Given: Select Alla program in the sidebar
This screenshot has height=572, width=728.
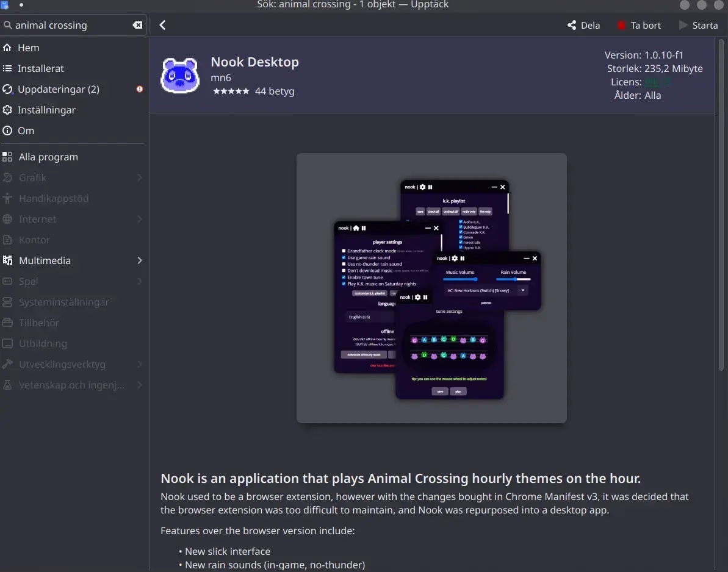Looking at the screenshot, I should [x=48, y=157].
